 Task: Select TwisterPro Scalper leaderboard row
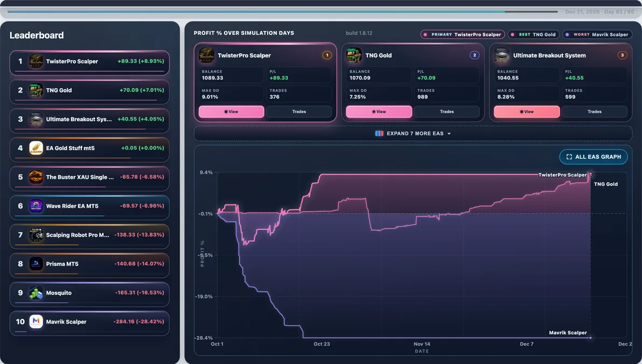click(x=89, y=62)
